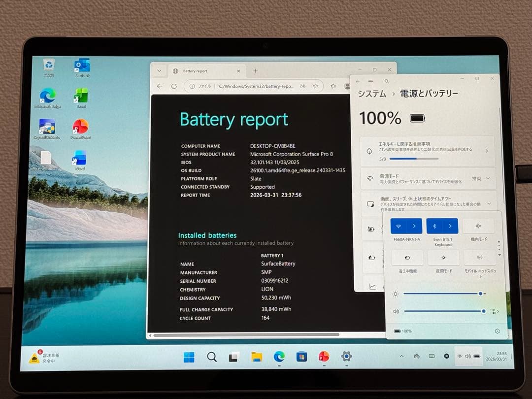Open the 電源モード dropdown
Viewport: 532px width, 399px height.
[481, 178]
